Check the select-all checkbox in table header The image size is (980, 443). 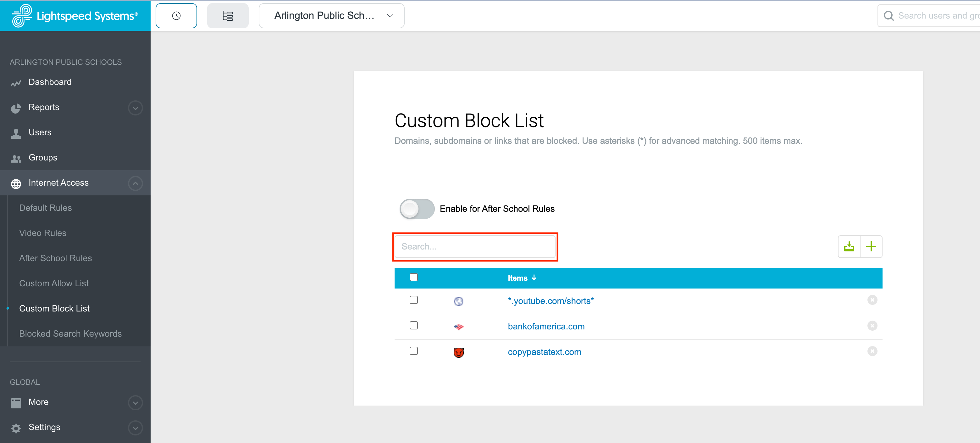pos(414,278)
